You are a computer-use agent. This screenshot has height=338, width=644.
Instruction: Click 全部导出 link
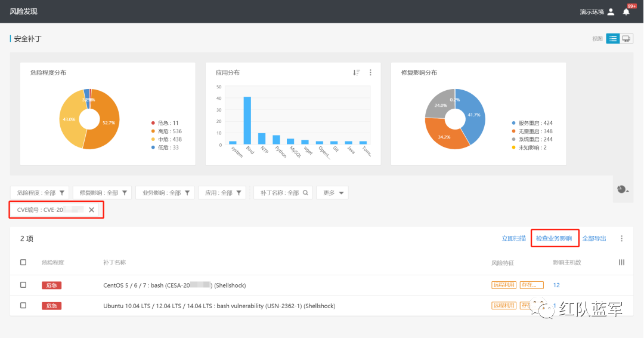coord(595,238)
